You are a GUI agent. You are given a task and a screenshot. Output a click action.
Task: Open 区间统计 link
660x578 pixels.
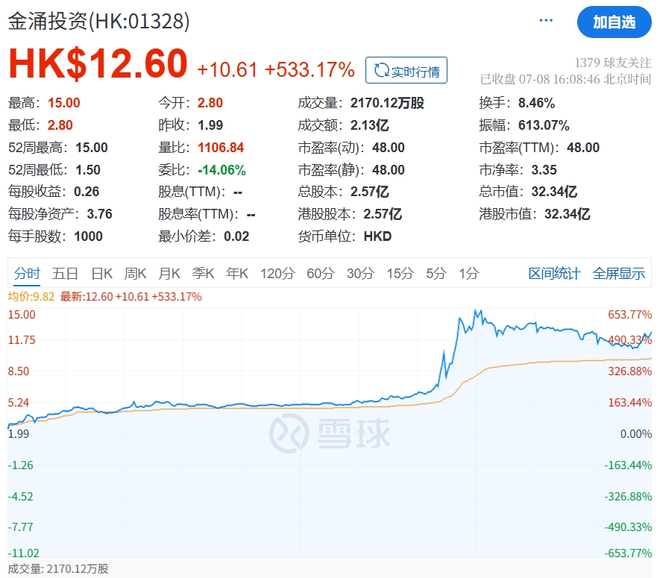point(554,274)
